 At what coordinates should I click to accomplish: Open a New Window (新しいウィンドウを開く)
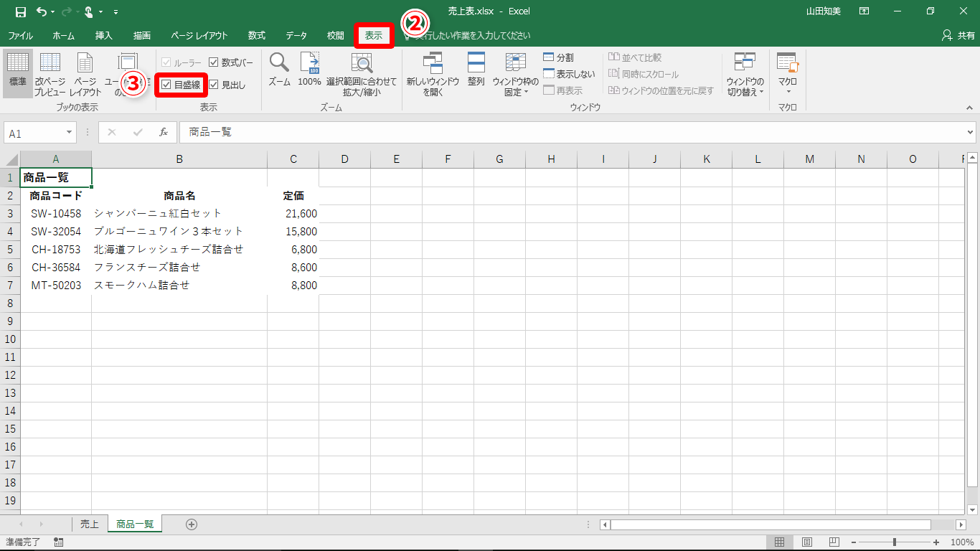[x=433, y=75]
